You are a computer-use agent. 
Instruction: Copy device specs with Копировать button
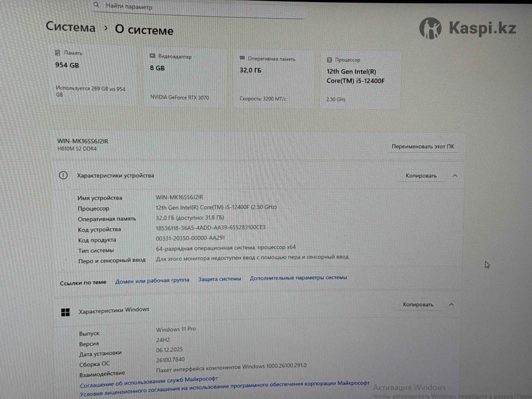(421, 176)
